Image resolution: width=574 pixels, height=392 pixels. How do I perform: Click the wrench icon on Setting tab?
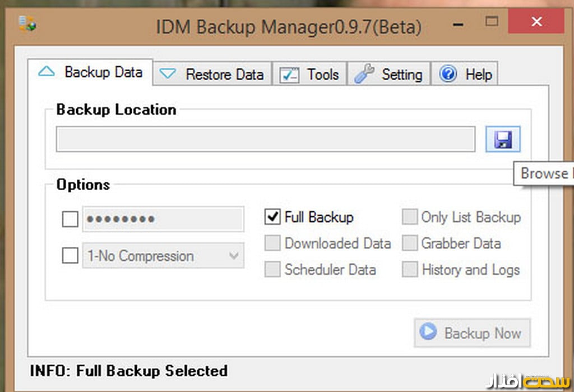364,74
